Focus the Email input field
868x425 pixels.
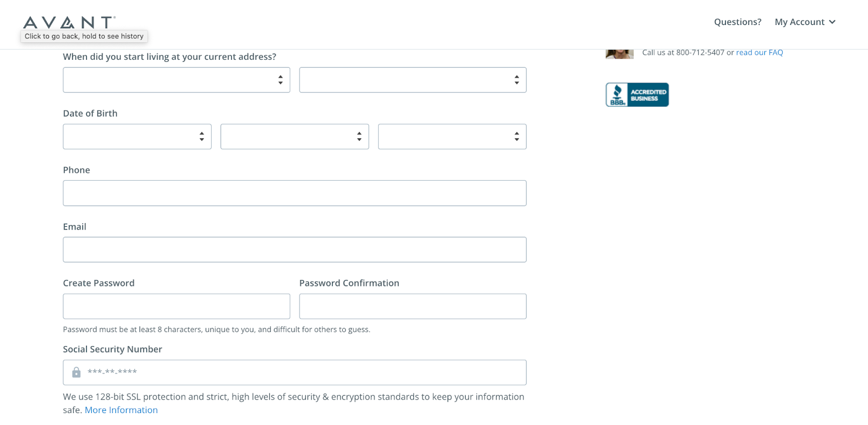tap(295, 250)
